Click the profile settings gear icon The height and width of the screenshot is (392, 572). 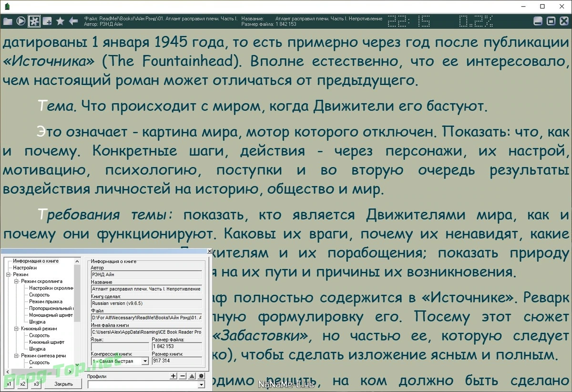(x=201, y=376)
